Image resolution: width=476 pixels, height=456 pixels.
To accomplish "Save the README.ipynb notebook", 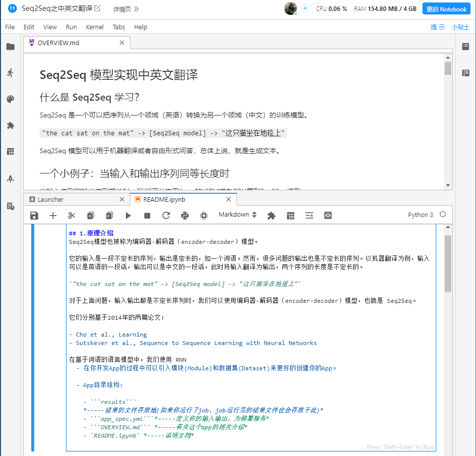I will pos(33,215).
